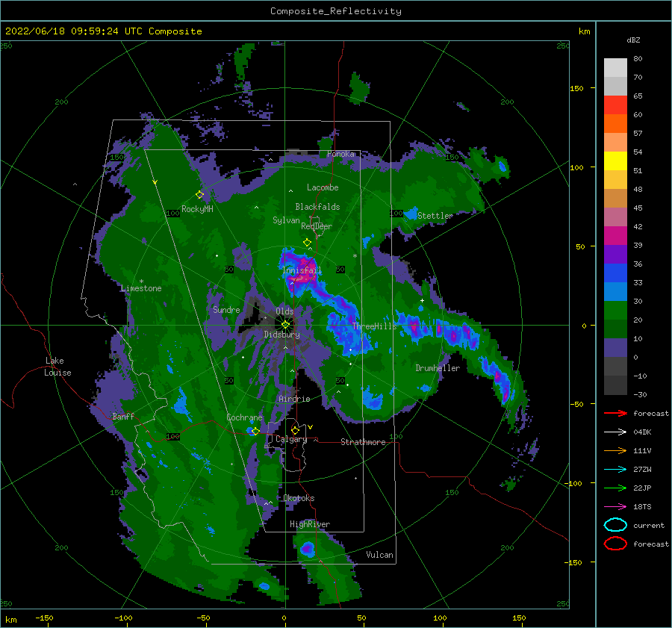The image size is (672, 628).
Task: Click the Banff label
Action: 123,416
